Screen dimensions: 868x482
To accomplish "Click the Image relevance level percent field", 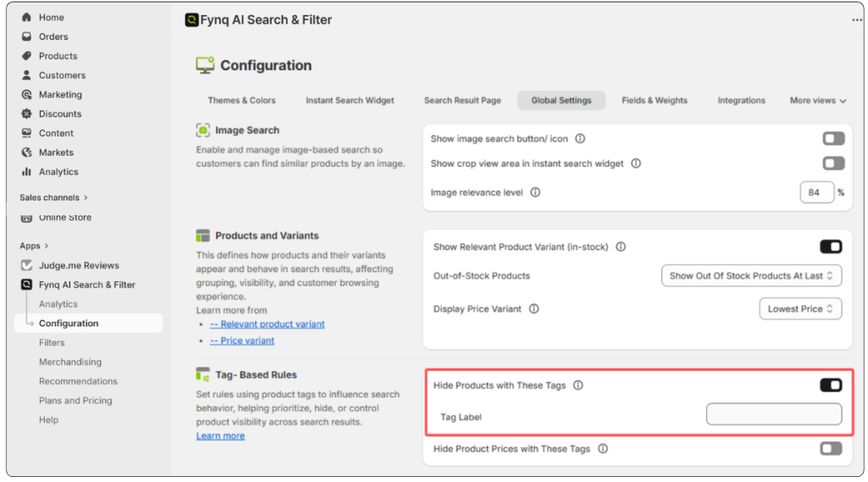I will (x=816, y=192).
